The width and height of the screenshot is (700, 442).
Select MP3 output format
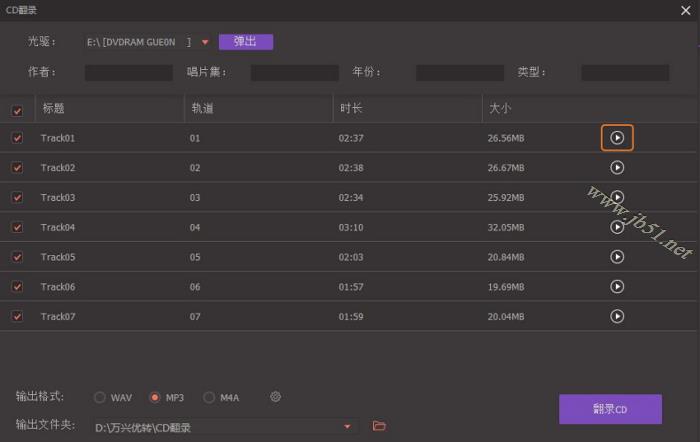(x=154, y=397)
